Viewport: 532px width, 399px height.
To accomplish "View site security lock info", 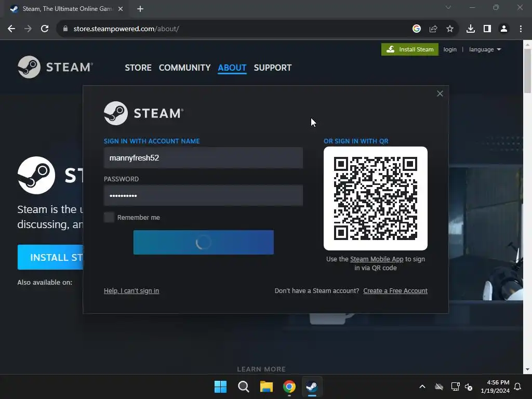I will tap(65, 29).
